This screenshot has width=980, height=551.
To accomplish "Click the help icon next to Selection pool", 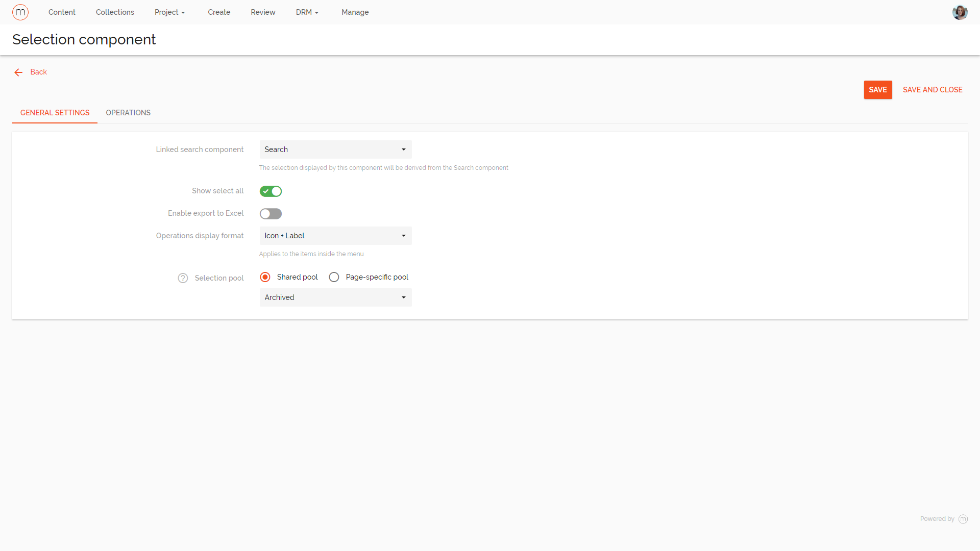I will click(183, 278).
